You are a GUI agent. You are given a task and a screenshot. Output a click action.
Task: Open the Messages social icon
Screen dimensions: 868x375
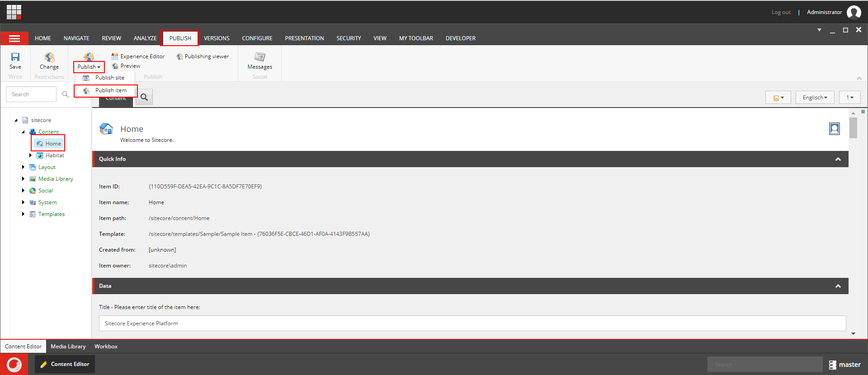pos(260,57)
